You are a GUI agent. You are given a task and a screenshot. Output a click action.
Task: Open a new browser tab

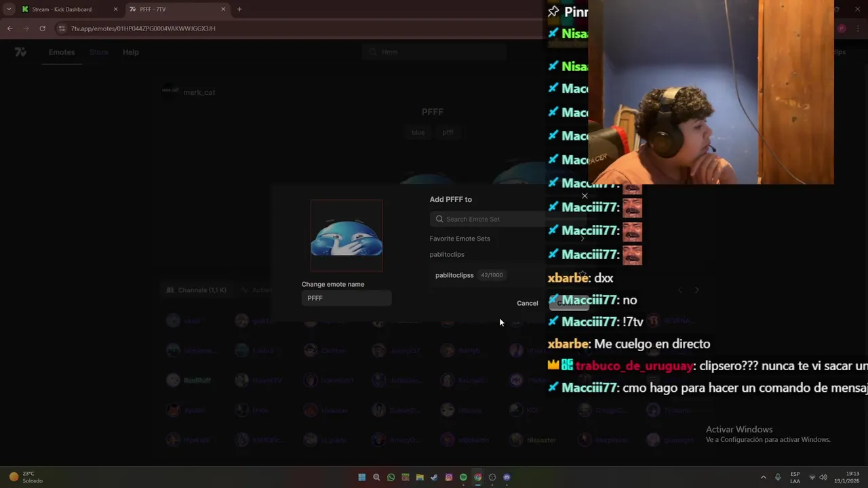coord(239,9)
